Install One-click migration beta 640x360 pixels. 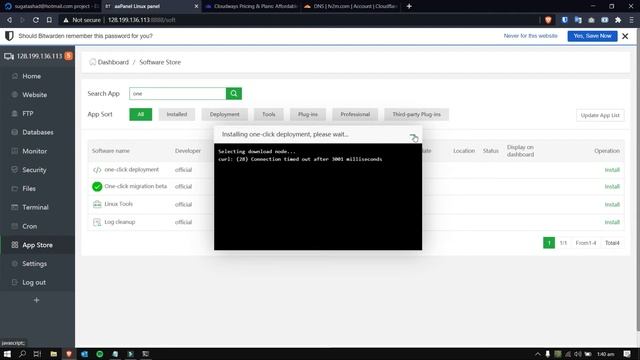point(612,187)
